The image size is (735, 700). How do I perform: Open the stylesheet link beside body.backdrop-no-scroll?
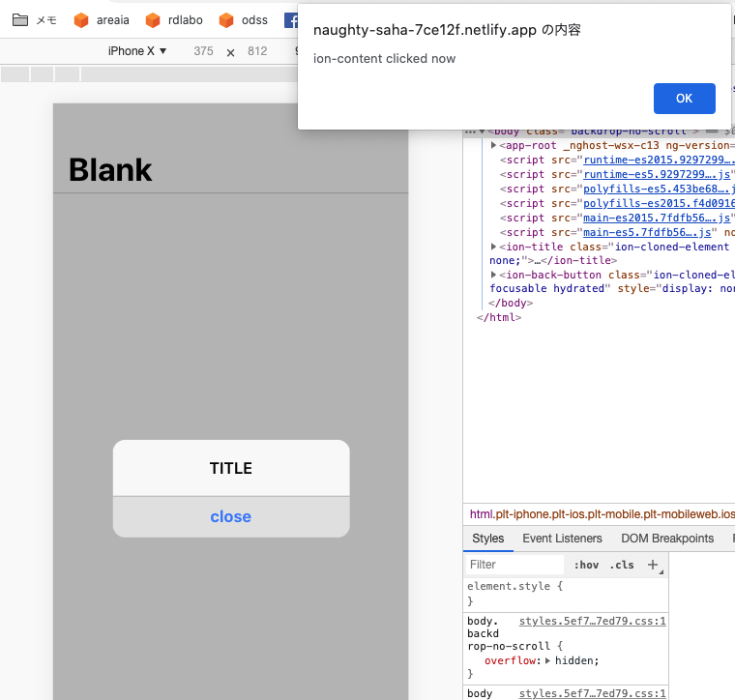[592, 621]
